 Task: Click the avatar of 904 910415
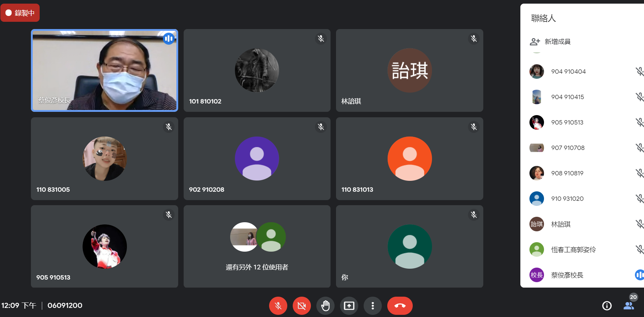coord(537,97)
